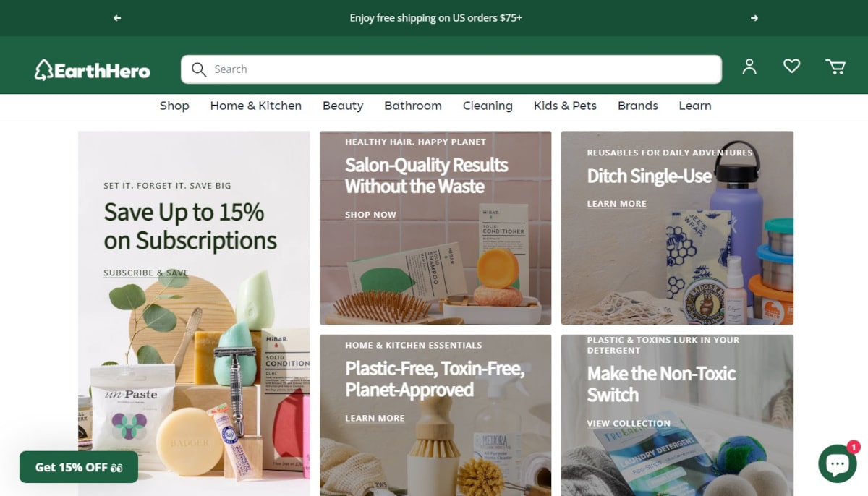The image size is (868, 496).
Task: Open the Cleaning menu
Action: coord(488,106)
